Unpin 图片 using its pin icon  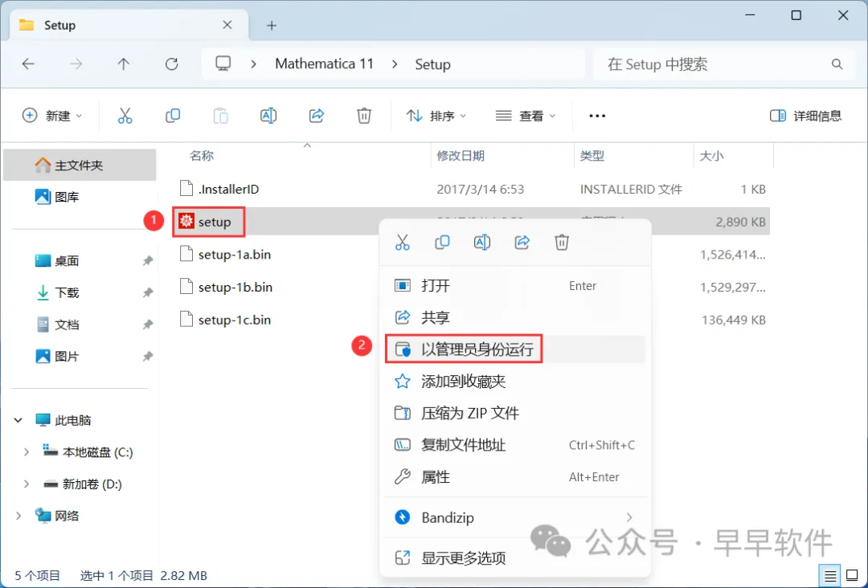pos(147,357)
